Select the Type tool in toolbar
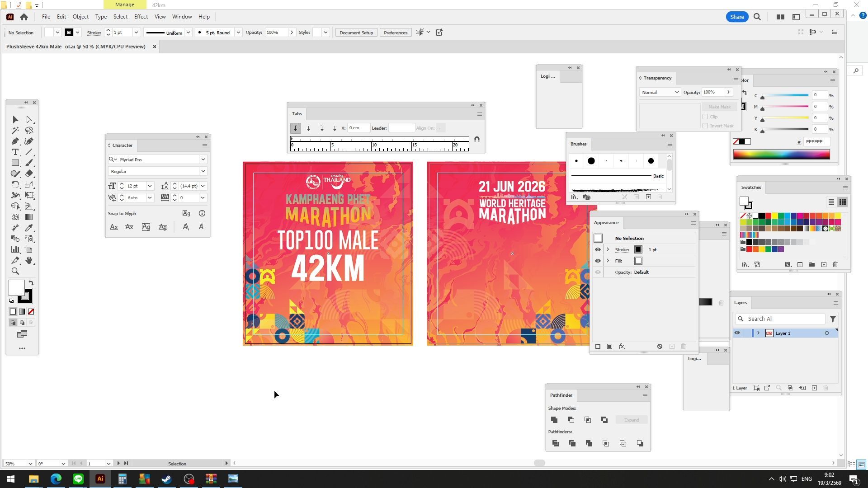Screen dimensions: 868x488 [x=15, y=152]
